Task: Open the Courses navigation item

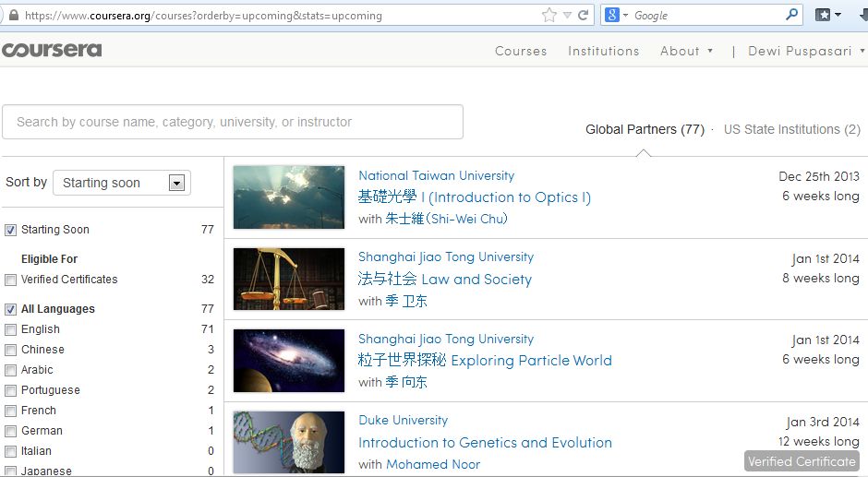Action: [521, 51]
